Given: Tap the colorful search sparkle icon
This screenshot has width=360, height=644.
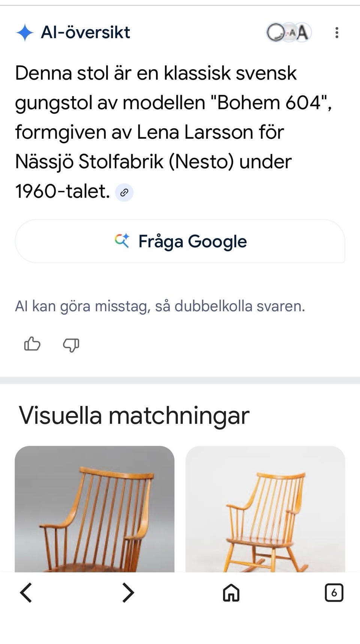Looking at the screenshot, I should coord(122,241).
